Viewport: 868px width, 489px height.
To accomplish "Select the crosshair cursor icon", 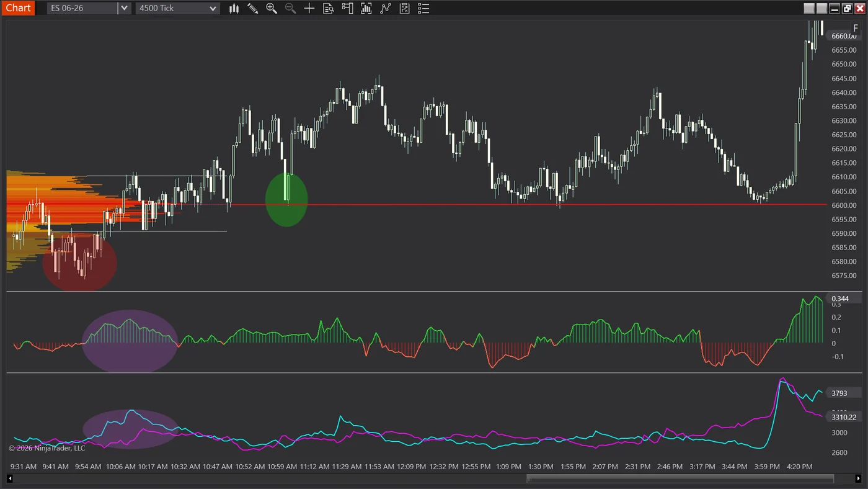I will click(309, 8).
